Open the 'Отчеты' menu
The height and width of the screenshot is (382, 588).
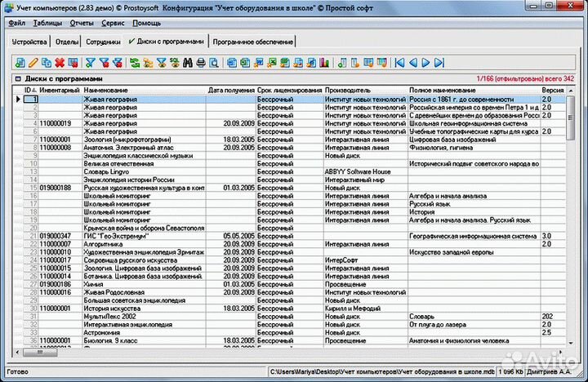[82, 24]
